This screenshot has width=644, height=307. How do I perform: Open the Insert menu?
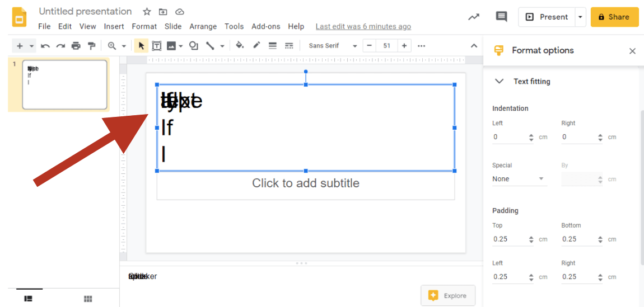[114, 27]
